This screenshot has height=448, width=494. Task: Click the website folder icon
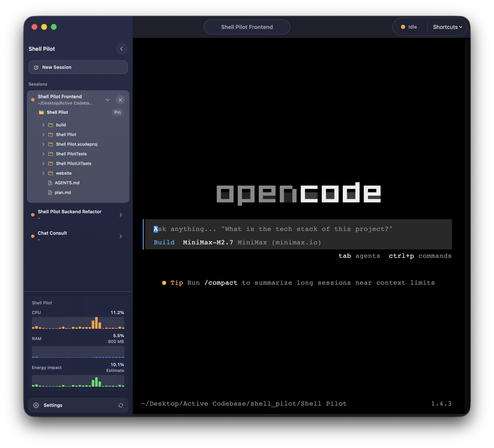pos(51,173)
